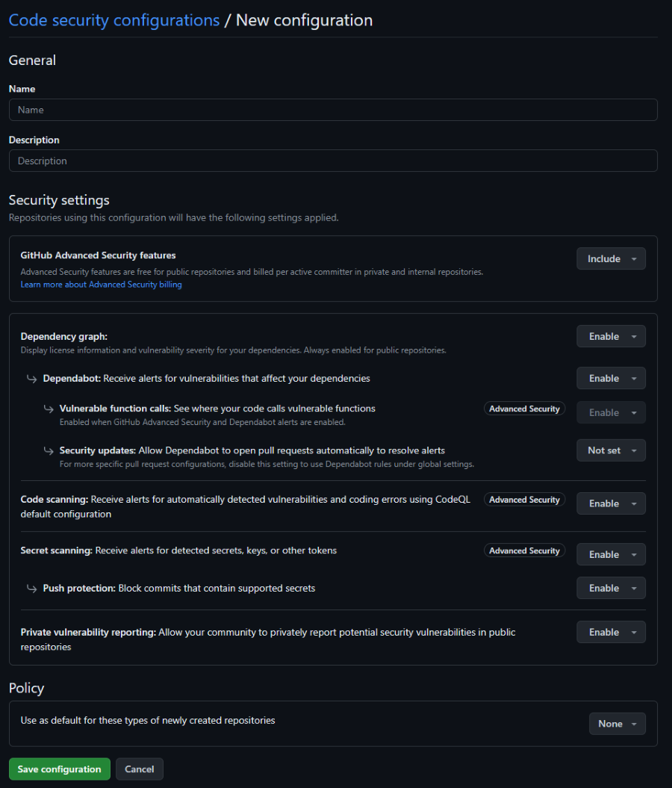672x788 pixels.
Task: Open the Policy default None dropdown
Action: 617,724
